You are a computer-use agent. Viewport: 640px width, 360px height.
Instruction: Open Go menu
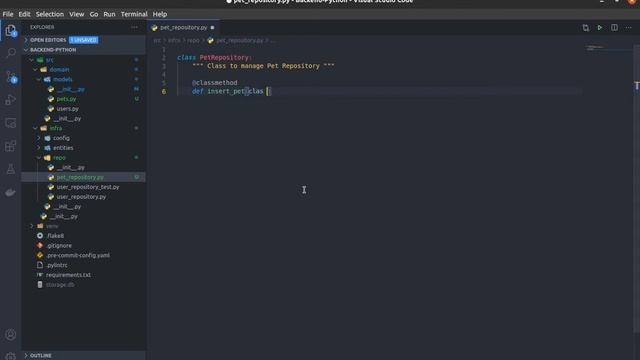[94, 14]
